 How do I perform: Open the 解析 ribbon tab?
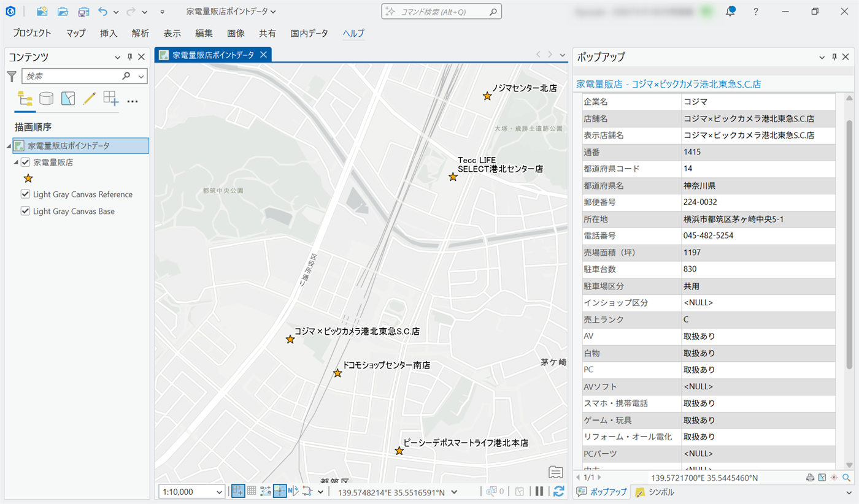coord(140,34)
